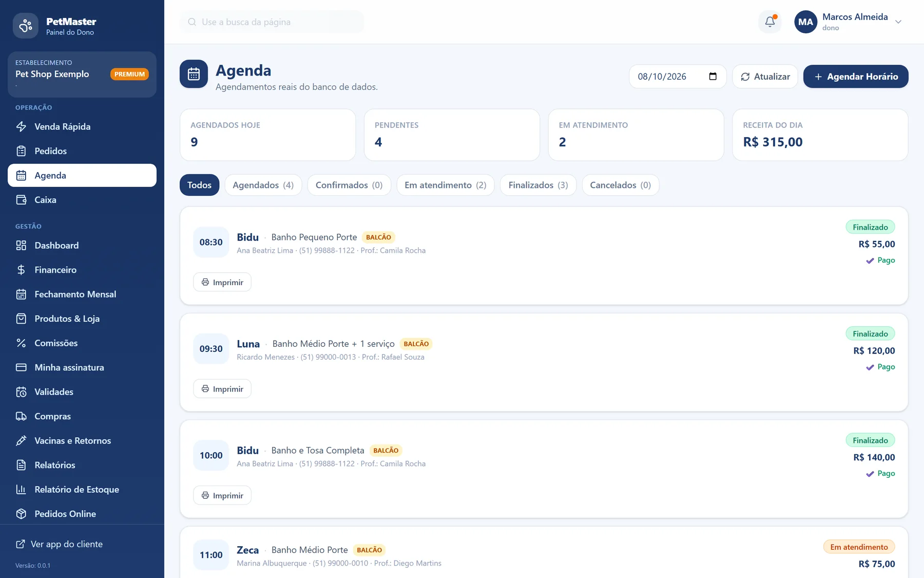924x578 pixels.
Task: Open Venda Rápida lightning icon
Action: [21, 126]
